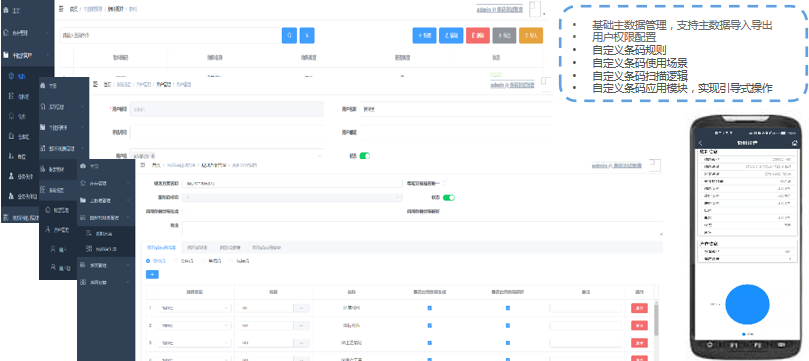The image size is (809, 361).
Task: Tap the blue legend dot under pie chart
Action: coord(743,334)
